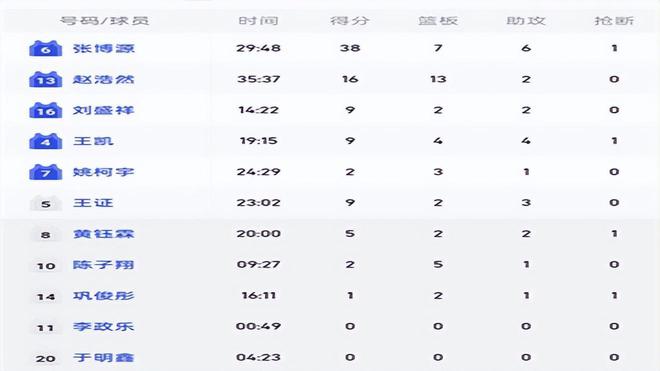Viewport: 660px width, 371px height.
Task: Click the number 8 jersey badge
Action: pyautogui.click(x=46, y=235)
